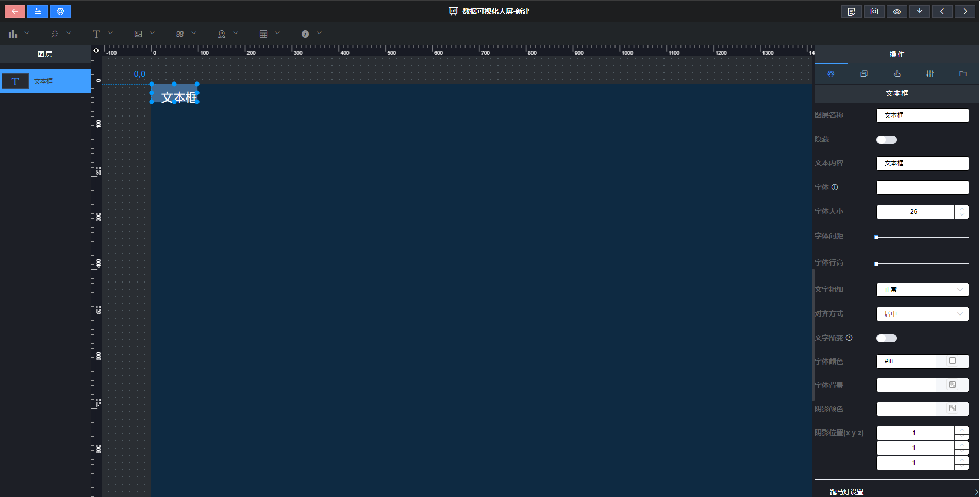Expand the image component dropdown arrow
The image size is (980, 497).
pos(152,33)
